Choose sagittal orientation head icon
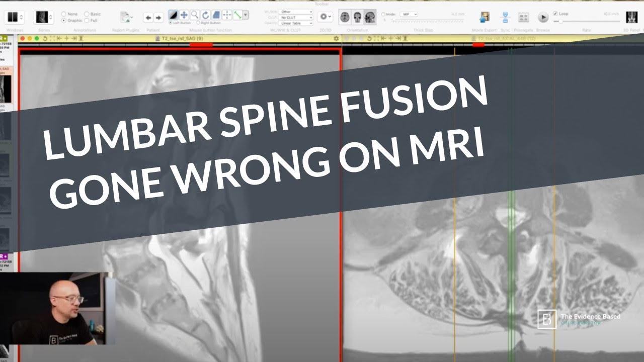 pyautogui.click(x=370, y=17)
